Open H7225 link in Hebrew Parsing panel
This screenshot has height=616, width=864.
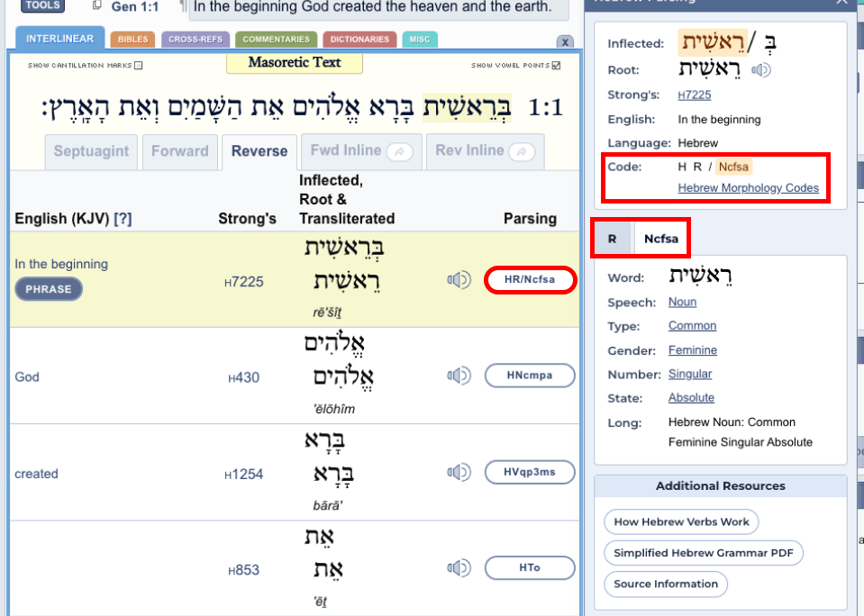point(695,95)
